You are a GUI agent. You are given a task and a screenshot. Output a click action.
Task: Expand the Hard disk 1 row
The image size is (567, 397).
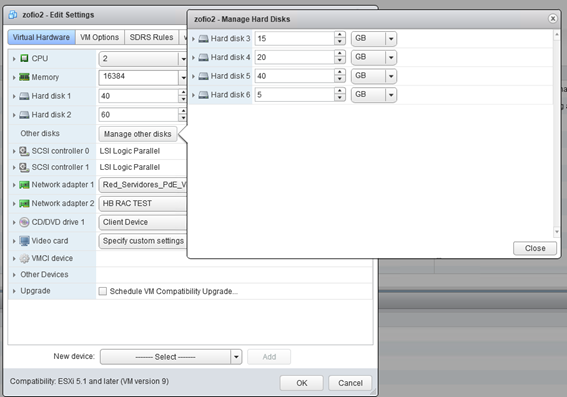click(x=14, y=96)
